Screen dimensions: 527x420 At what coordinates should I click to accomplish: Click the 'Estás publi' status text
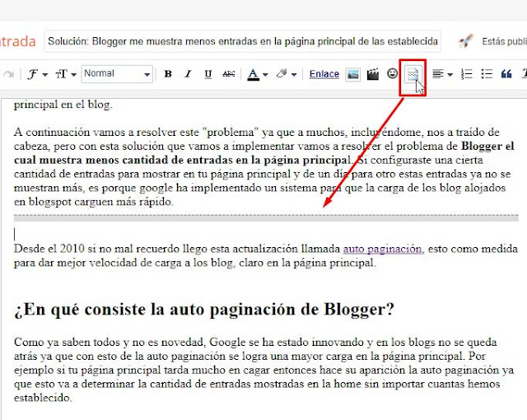(504, 41)
